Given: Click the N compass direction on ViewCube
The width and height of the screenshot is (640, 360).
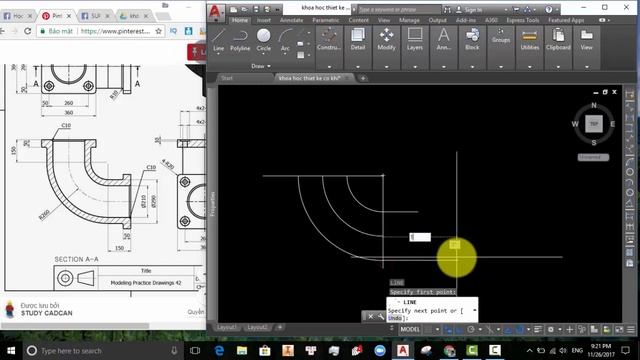Looking at the screenshot, I should 594,105.
